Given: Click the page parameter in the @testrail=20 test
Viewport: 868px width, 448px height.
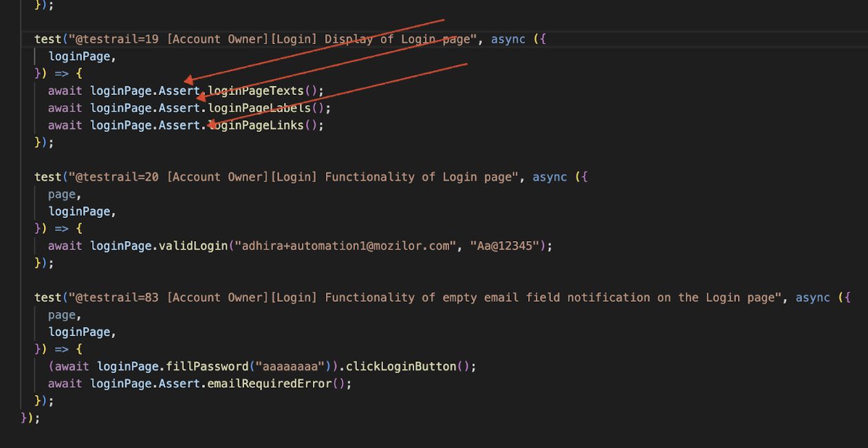Looking at the screenshot, I should (62, 194).
